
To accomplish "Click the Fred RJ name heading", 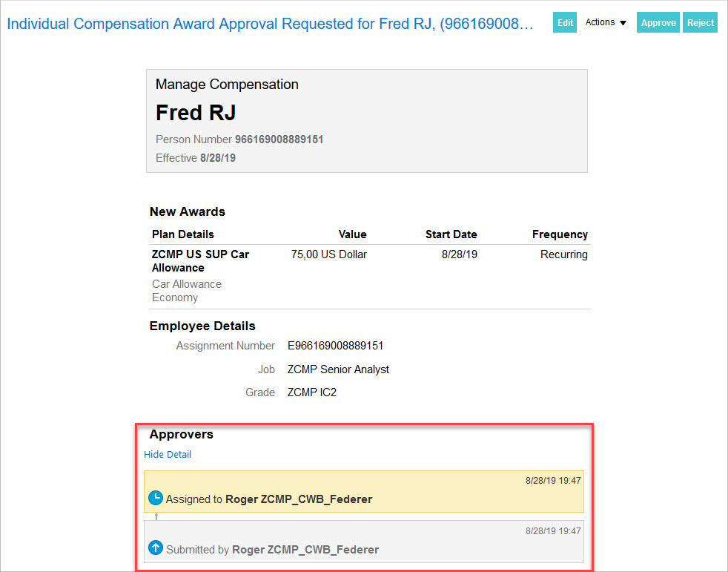I will pyautogui.click(x=196, y=113).
